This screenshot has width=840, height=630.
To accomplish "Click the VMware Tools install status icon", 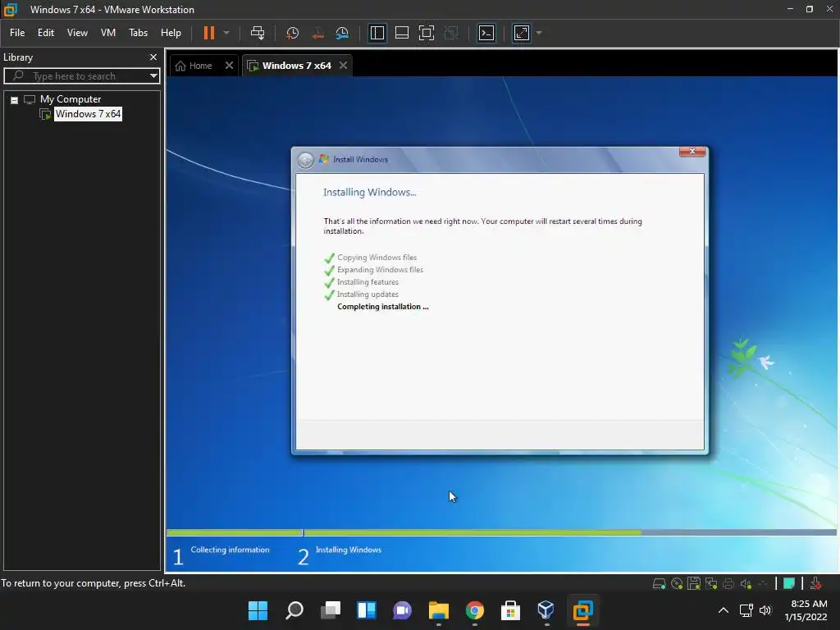I will (x=815, y=583).
